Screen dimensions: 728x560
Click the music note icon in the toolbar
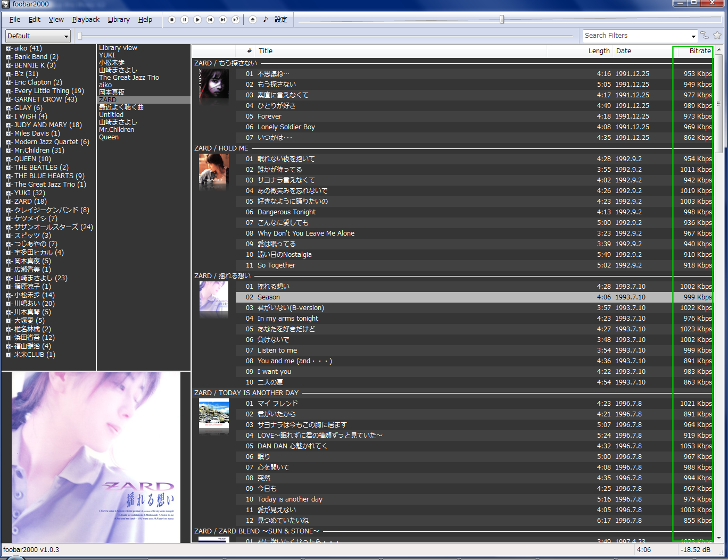coord(266,20)
